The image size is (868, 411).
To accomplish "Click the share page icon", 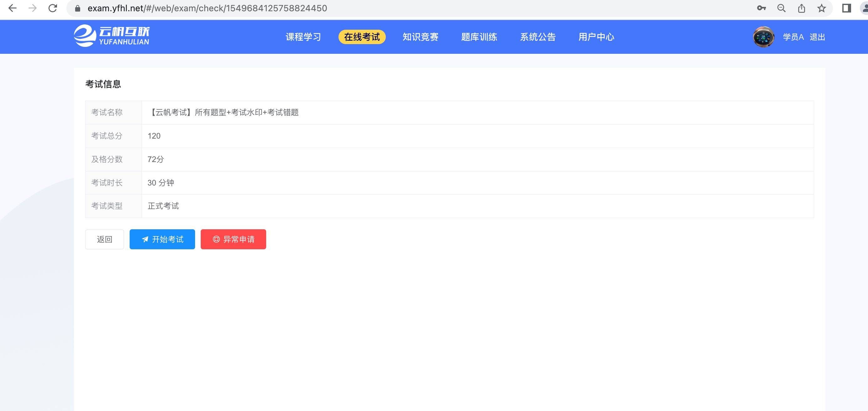I will coord(802,8).
